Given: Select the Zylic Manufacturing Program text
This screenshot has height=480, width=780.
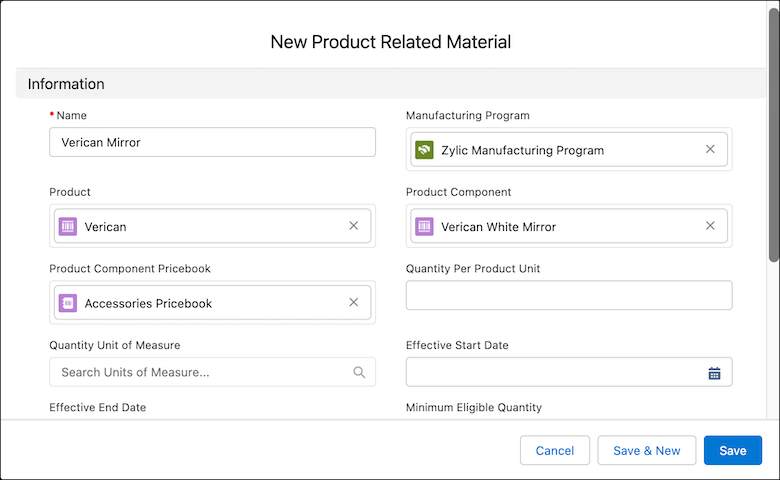Looking at the screenshot, I should (522, 150).
